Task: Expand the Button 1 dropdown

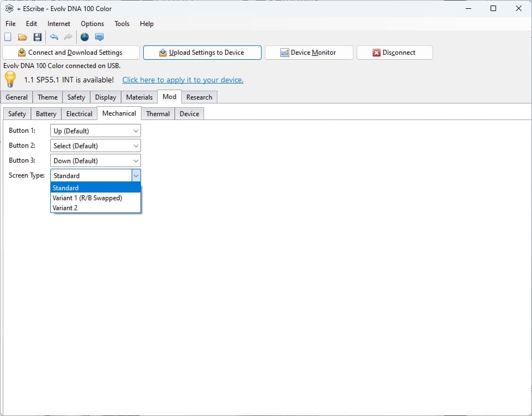Action: click(136, 131)
